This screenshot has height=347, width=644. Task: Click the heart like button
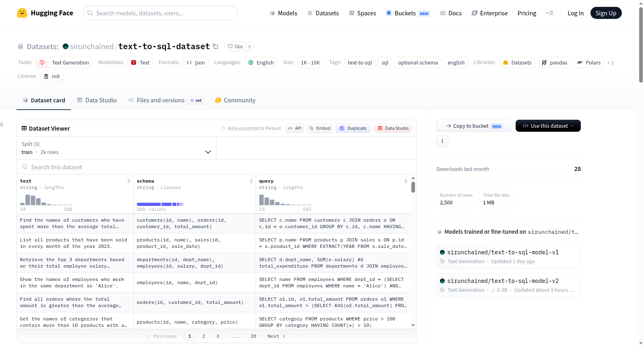pos(235,46)
